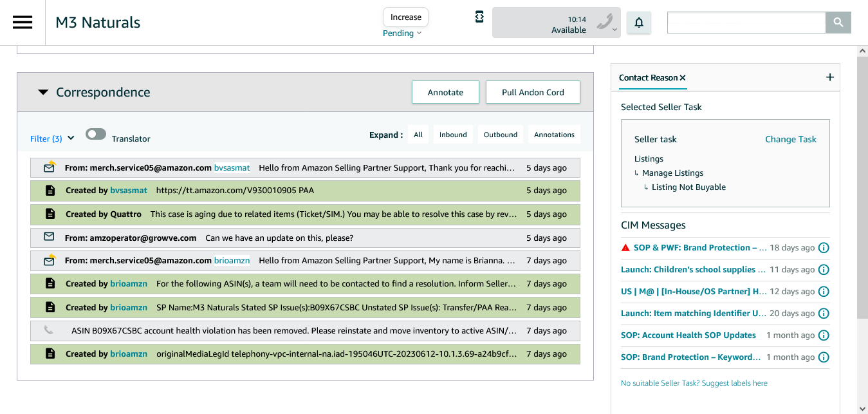Viewport: 868px width, 414px height.
Task: Switch to the Contact Reason tab
Action: click(x=648, y=78)
